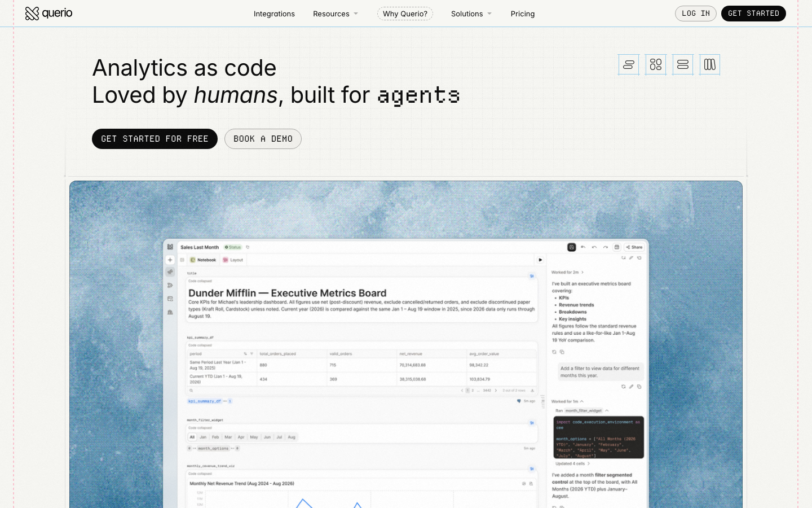Select the highlighted rocket icon in demo sidebar

click(x=170, y=272)
